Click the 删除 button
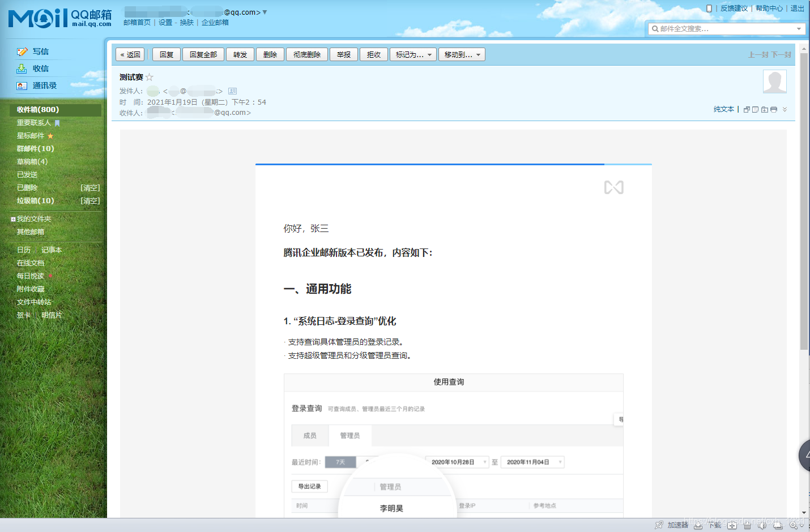 270,54
